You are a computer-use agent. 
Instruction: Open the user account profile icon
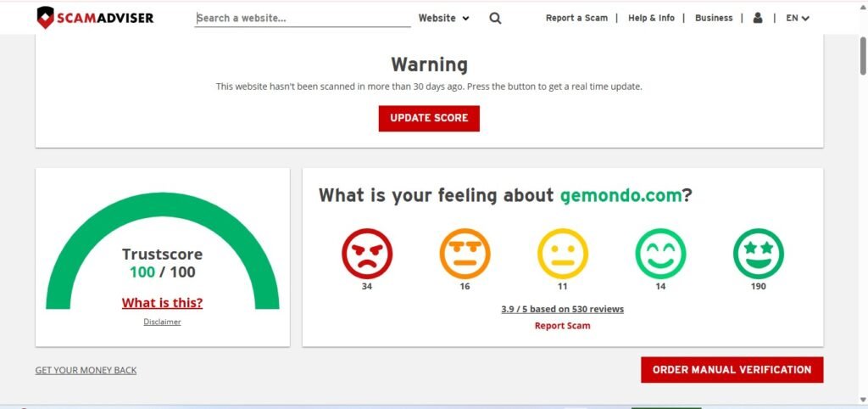758,18
